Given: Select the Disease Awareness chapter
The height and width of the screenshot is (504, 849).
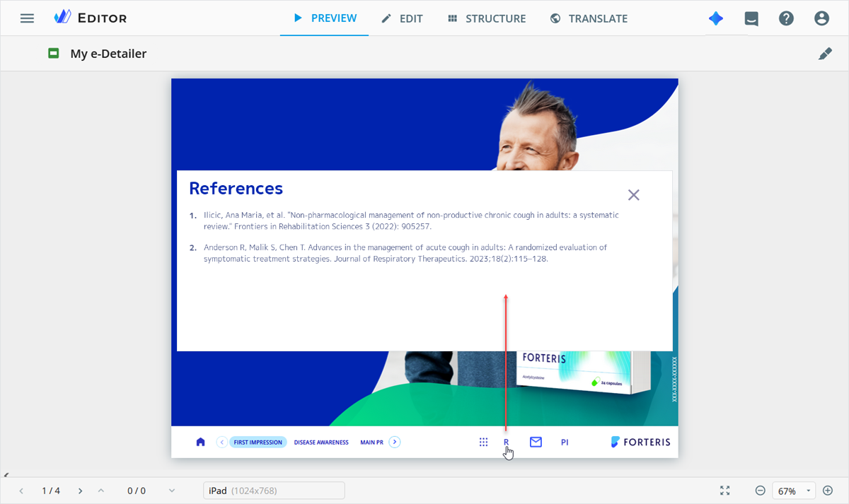Looking at the screenshot, I should click(321, 443).
